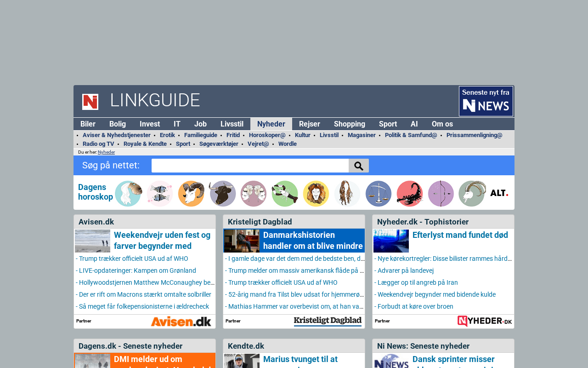
Task: Switch to the Bolig tab
Action: [x=118, y=124]
